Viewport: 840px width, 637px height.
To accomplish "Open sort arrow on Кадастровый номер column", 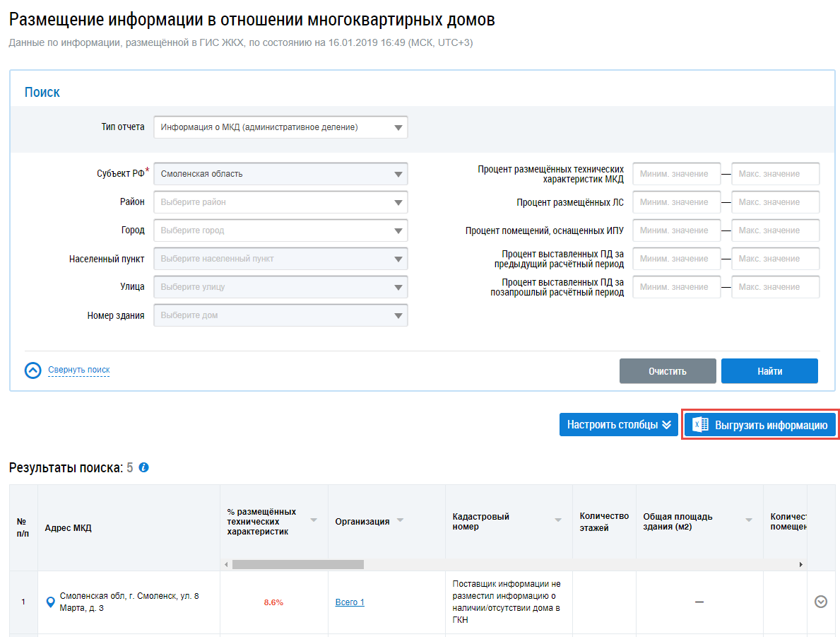I will (558, 521).
